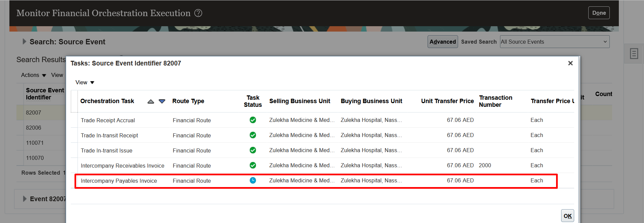The width and height of the screenshot is (644, 223).
Task: Sort Orchestration Task descending
Action: (x=162, y=101)
